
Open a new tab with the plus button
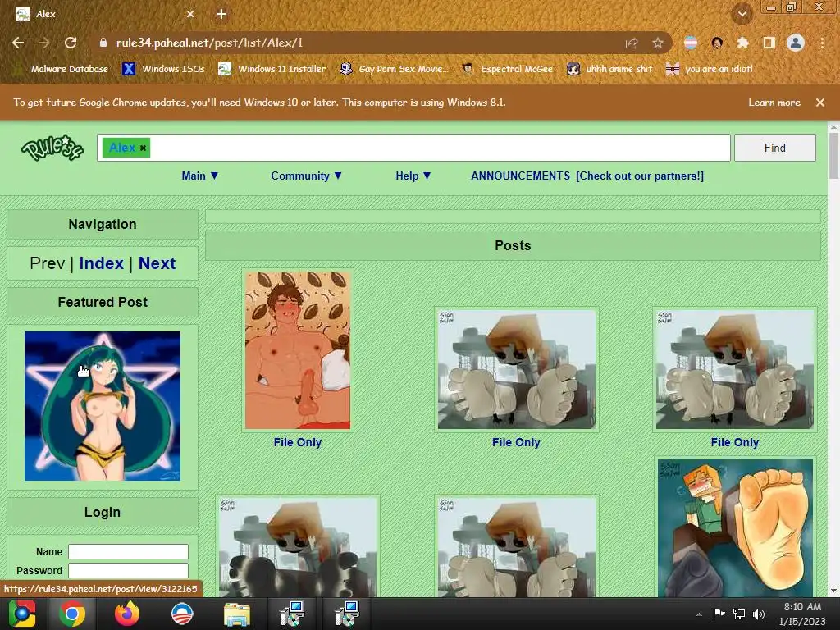click(221, 15)
